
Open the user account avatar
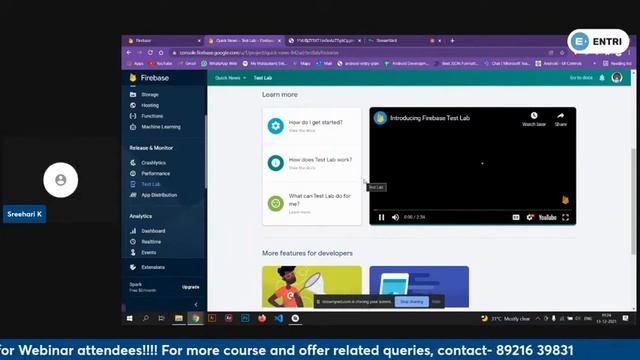coord(617,78)
